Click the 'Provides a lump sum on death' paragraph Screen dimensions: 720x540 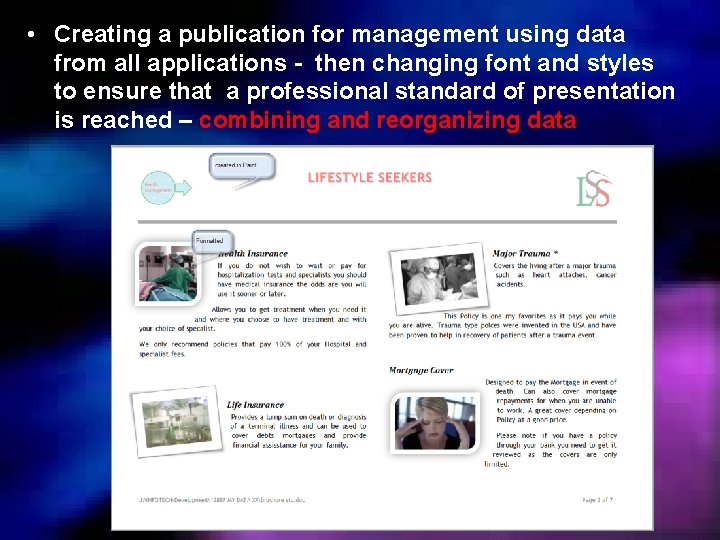[298, 431]
